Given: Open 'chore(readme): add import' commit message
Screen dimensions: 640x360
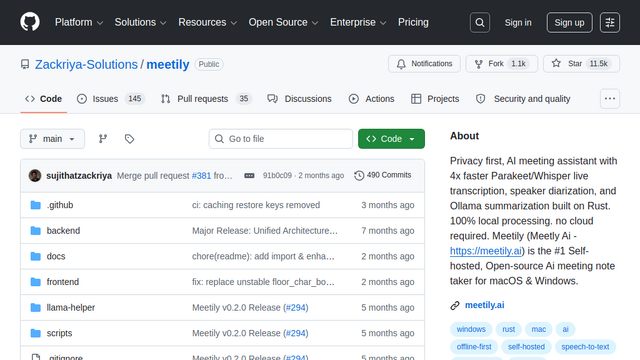Looking at the screenshot, I should coord(263,256).
